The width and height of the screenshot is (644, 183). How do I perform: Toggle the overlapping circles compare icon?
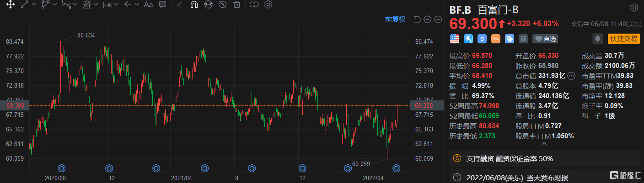pyautogui.click(x=254, y=5)
